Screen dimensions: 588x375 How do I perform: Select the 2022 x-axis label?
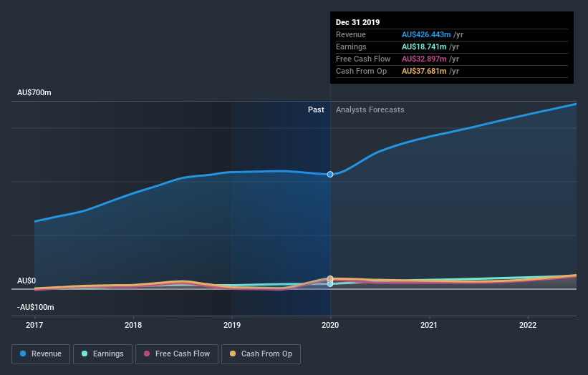tap(528, 325)
